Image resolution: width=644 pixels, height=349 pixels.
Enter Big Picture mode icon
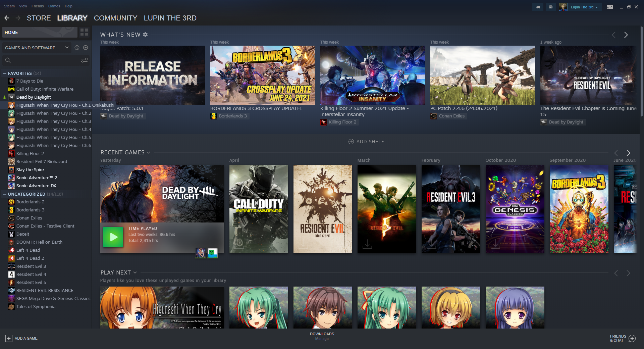pos(610,7)
